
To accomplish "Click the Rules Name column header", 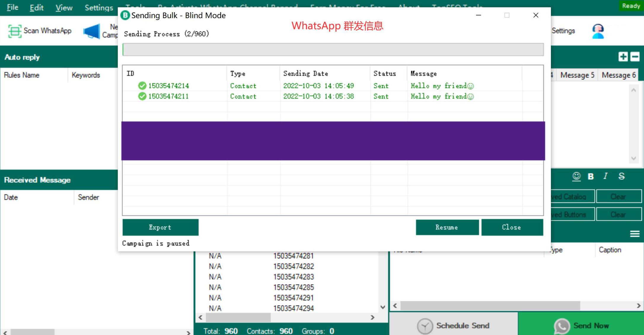I will (x=34, y=75).
